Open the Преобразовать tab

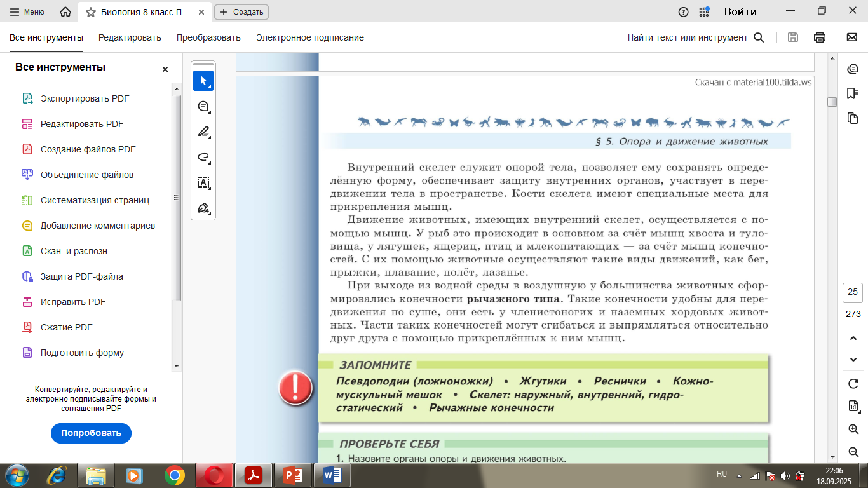pyautogui.click(x=208, y=37)
